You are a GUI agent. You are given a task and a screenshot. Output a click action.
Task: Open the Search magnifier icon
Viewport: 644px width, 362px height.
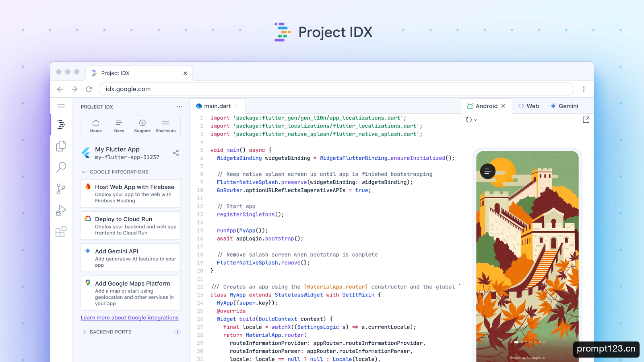tap(61, 167)
